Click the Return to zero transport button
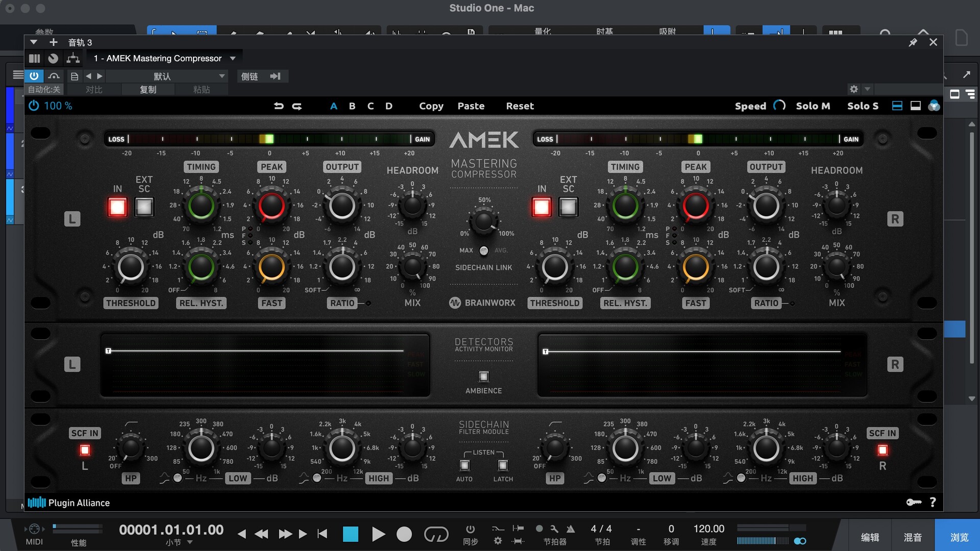The image size is (980, 551). (322, 534)
